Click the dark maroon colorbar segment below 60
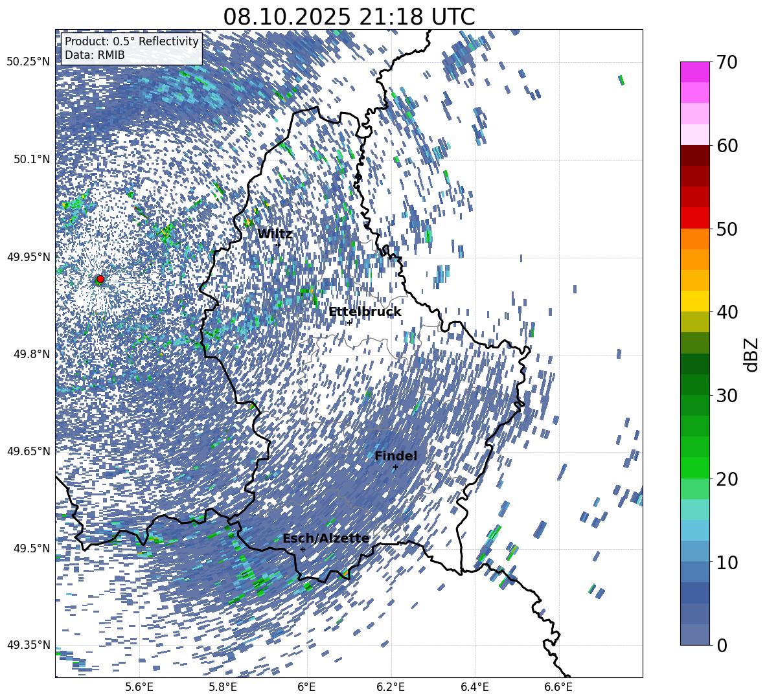The width and height of the screenshot is (767, 700). point(694,155)
